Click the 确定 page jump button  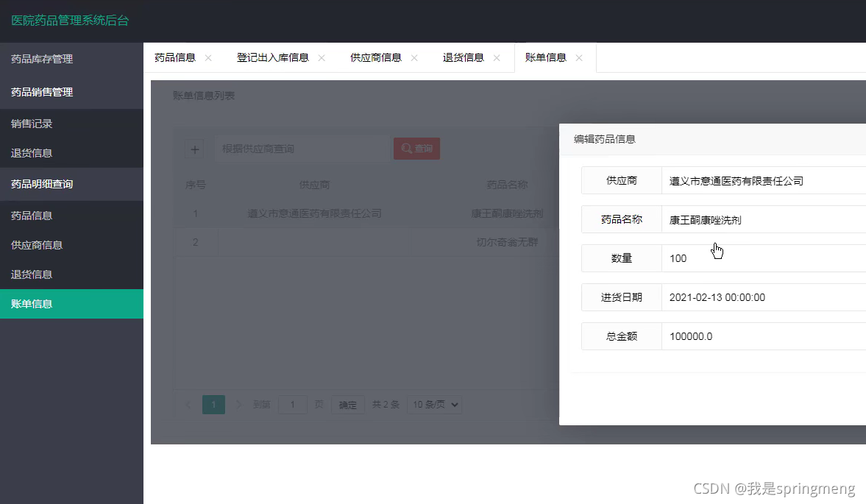[347, 405]
